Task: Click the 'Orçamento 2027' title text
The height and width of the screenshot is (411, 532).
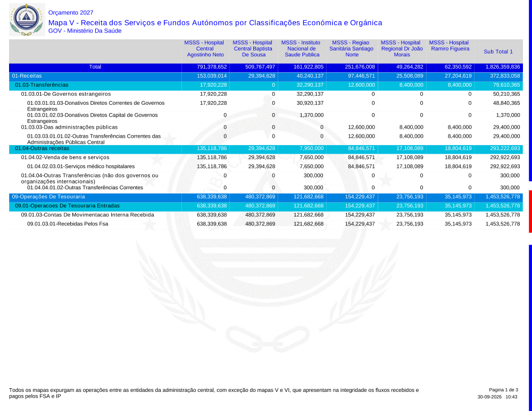Action: click(71, 13)
